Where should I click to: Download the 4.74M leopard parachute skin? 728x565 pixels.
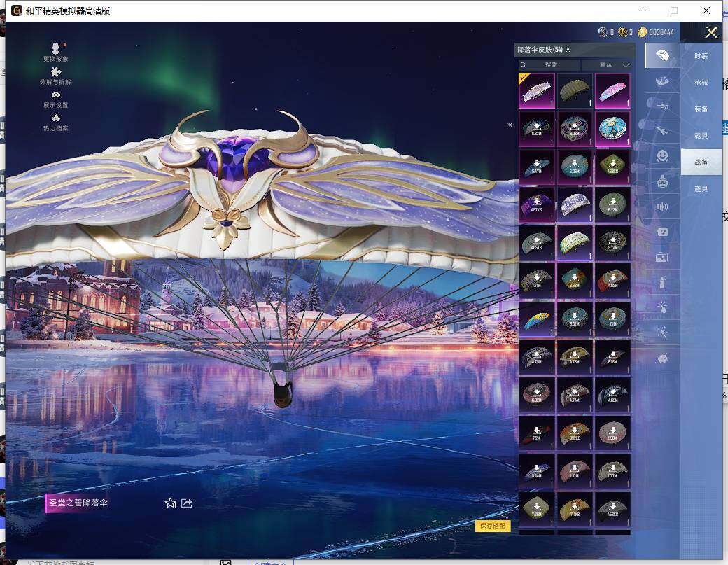(575, 395)
